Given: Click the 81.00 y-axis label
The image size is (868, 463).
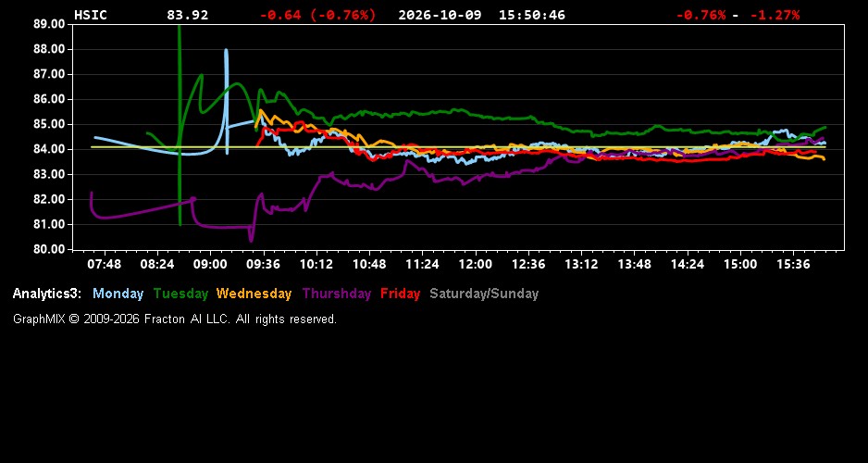Looking at the screenshot, I should point(49,224).
